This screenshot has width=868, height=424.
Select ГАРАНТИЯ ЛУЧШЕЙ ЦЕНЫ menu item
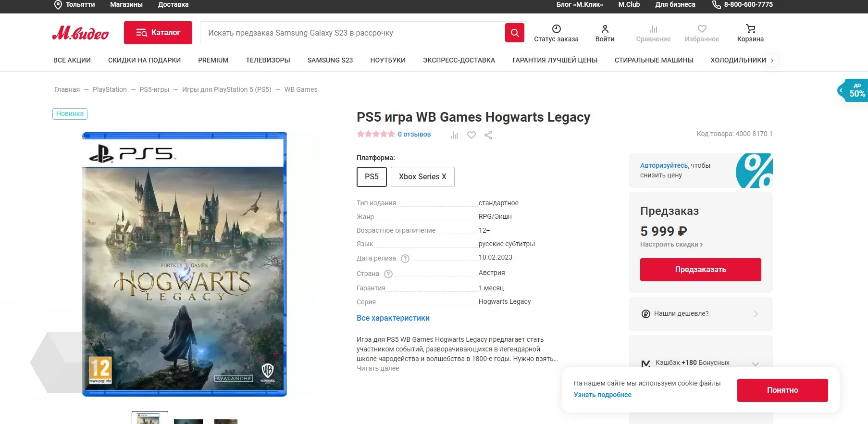tap(555, 60)
